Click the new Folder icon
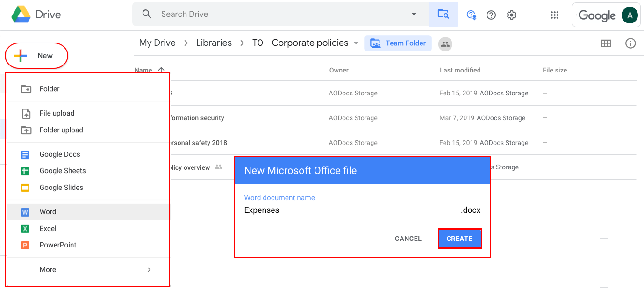Viewport: 644px width, 290px height. [26, 89]
